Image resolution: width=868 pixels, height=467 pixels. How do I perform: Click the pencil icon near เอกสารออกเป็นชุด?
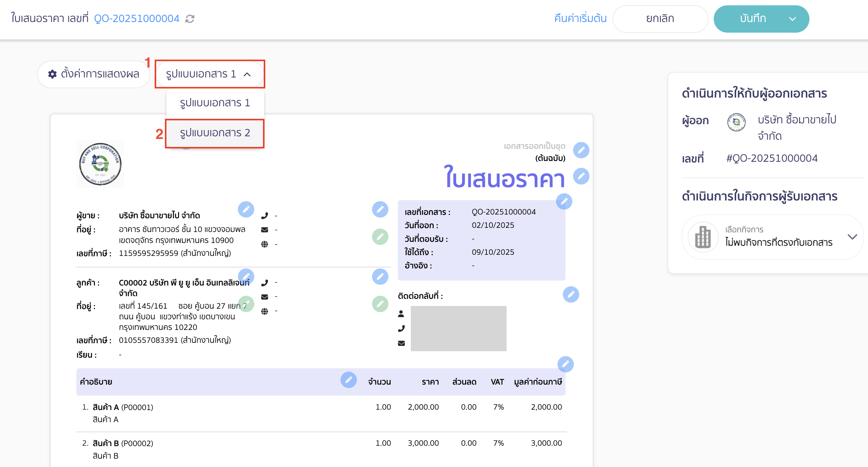pos(580,150)
